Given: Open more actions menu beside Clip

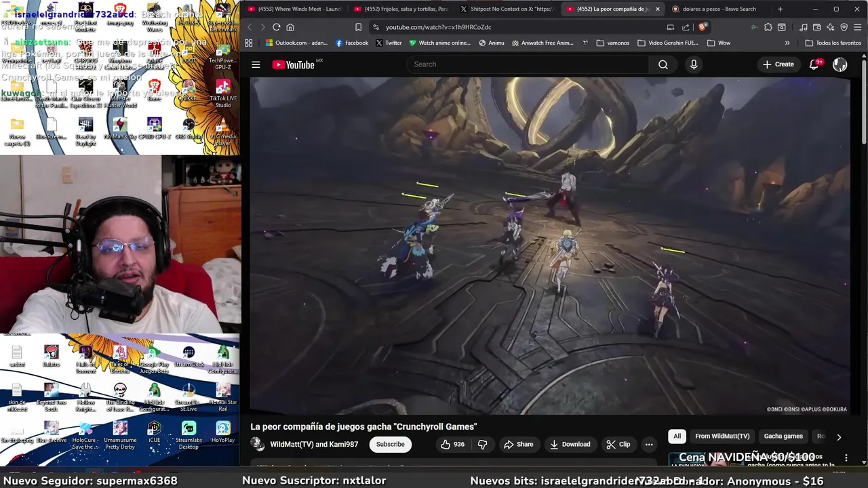Looking at the screenshot, I should click(649, 445).
